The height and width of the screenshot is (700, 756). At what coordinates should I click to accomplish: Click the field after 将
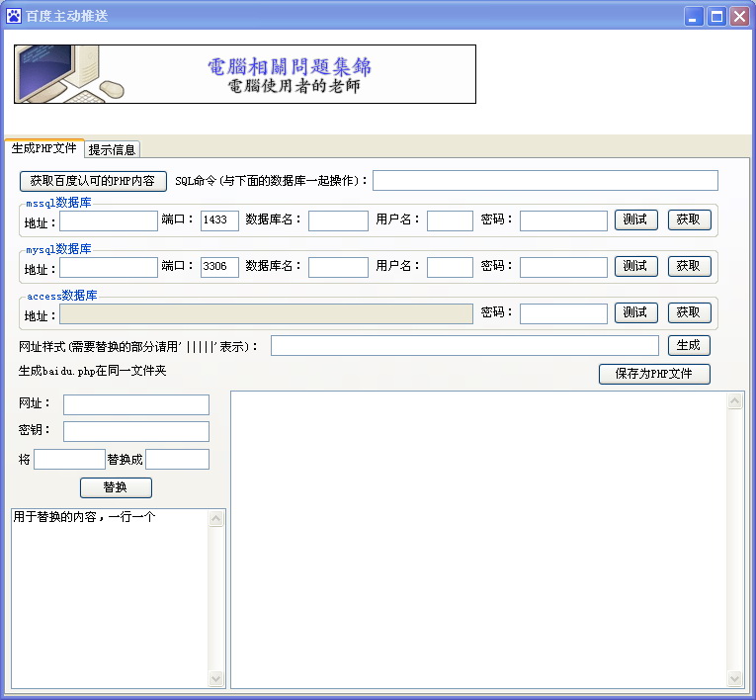tap(69, 459)
